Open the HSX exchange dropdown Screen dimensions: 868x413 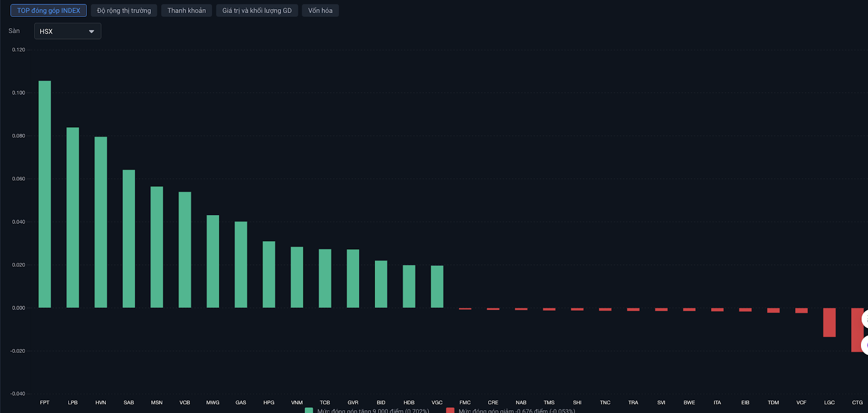[x=67, y=31]
